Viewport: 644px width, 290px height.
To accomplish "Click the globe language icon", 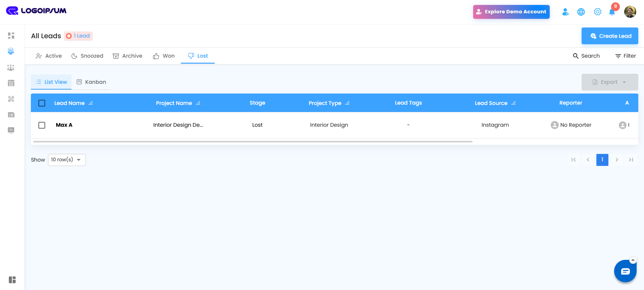I will click(x=581, y=12).
